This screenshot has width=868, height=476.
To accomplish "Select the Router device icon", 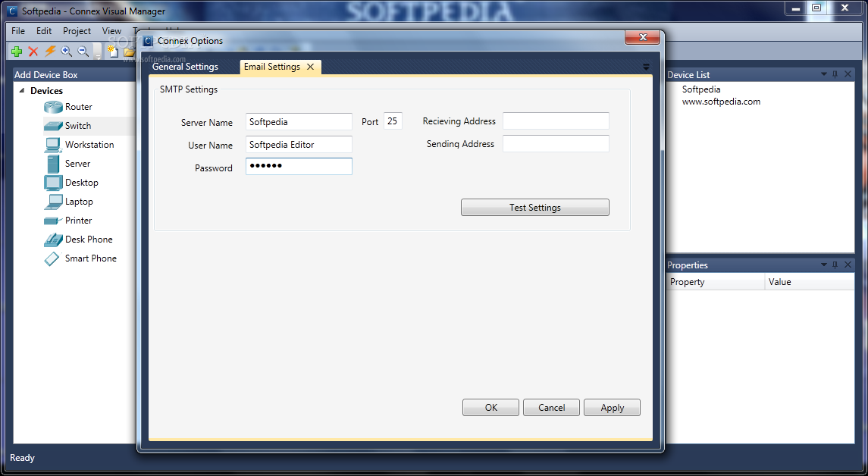I will coord(53,107).
